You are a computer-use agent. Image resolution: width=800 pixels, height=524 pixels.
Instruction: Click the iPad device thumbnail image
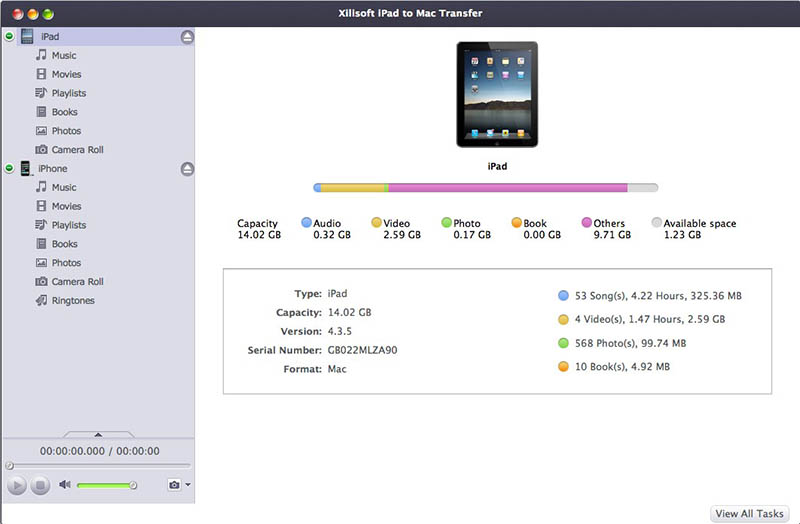coord(497,95)
